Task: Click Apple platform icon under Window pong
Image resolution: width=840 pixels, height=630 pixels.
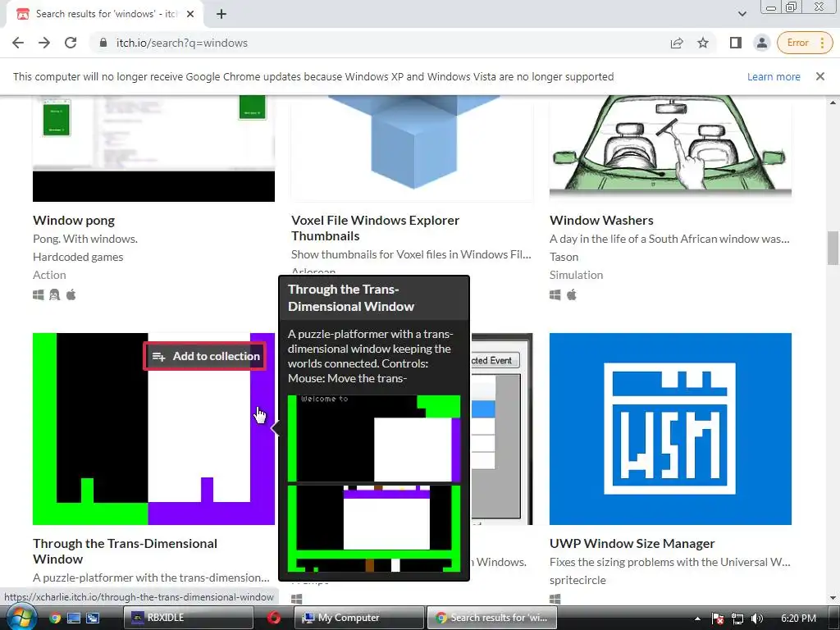Action: coord(71,294)
